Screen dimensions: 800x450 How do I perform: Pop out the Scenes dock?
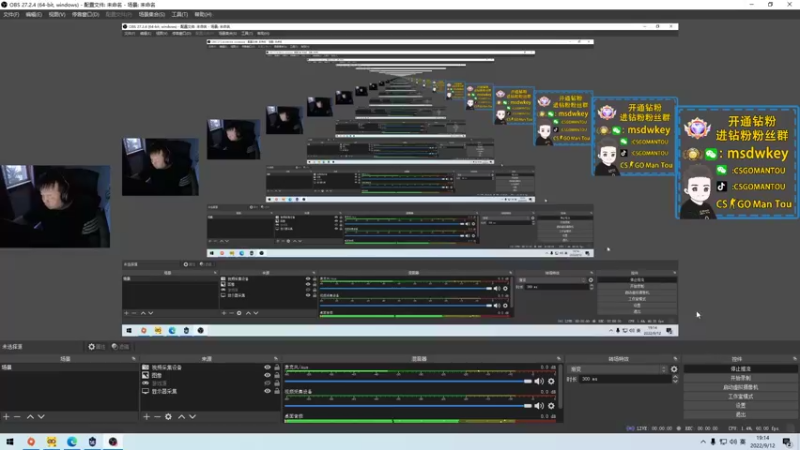(x=134, y=359)
